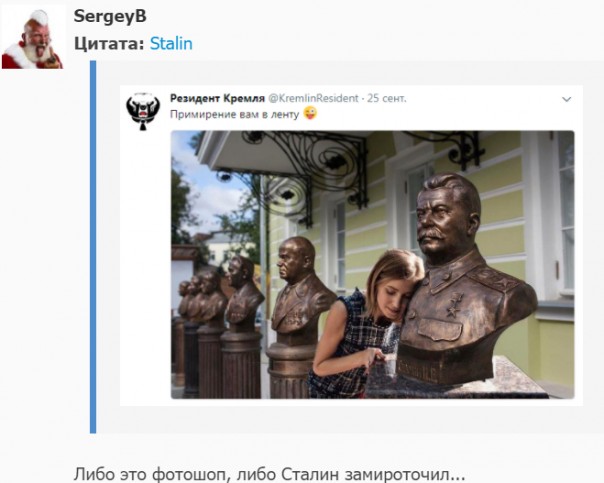Click the blue quote bar
Screen dimensions: 604x483
coord(93,247)
